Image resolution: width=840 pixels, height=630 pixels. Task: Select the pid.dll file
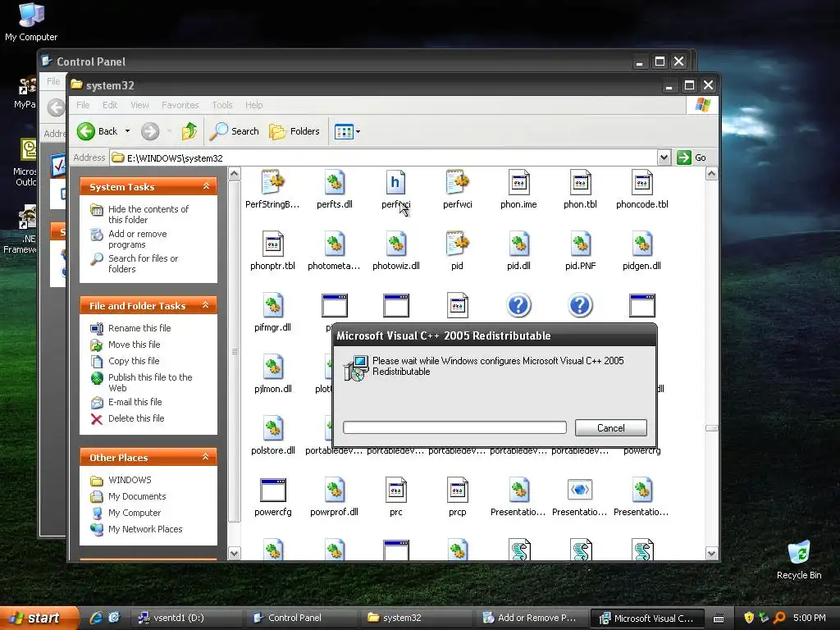[518, 250]
